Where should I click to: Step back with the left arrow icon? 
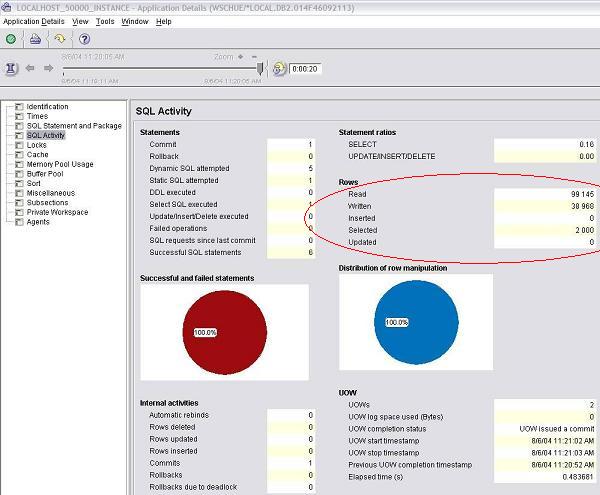(31, 68)
